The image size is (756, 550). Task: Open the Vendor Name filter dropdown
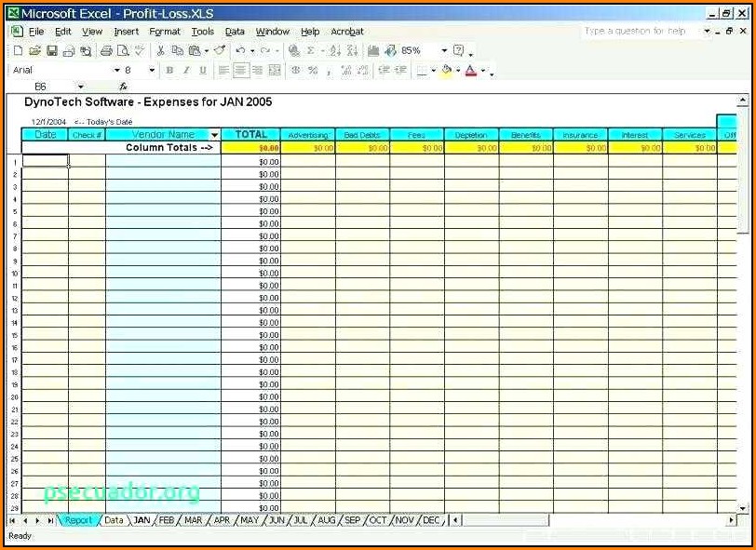pyautogui.click(x=215, y=135)
